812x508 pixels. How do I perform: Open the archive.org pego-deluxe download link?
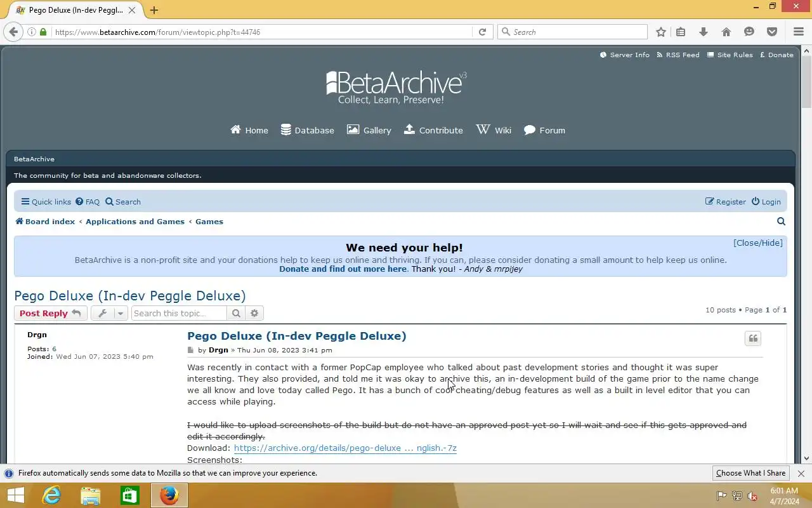click(345, 448)
